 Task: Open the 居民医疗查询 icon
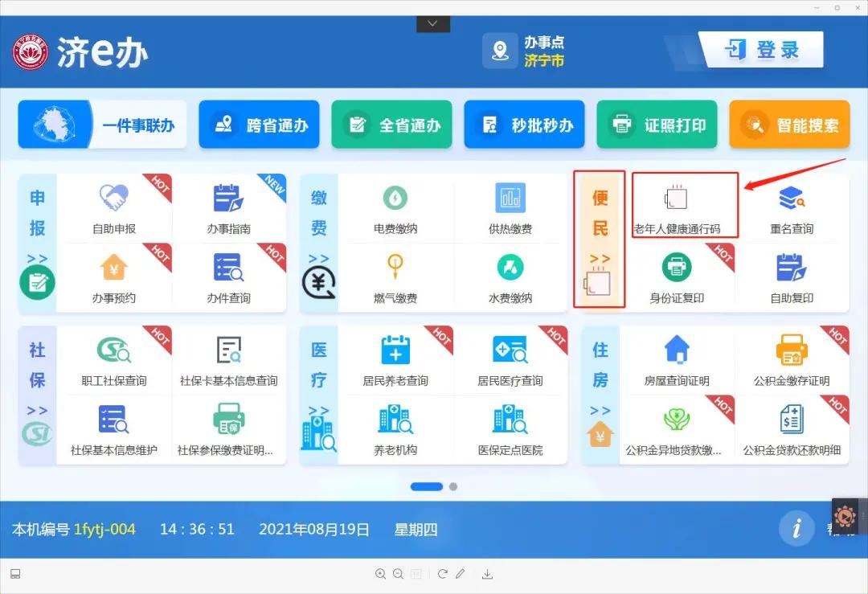pos(510,350)
